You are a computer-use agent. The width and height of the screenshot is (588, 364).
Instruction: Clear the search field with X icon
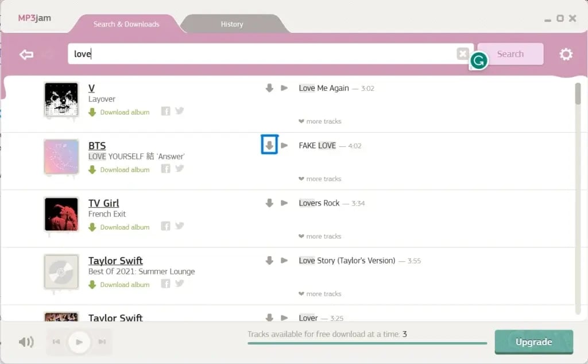coord(463,53)
